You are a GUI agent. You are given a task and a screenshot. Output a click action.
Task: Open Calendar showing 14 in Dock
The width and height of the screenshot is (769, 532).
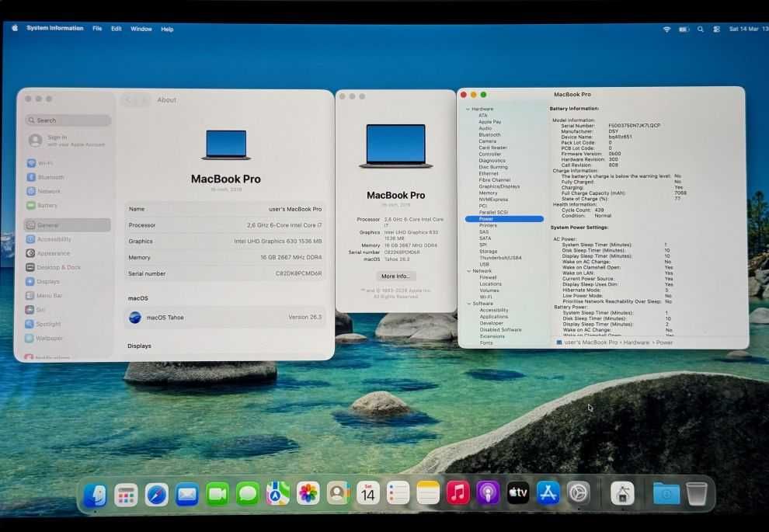(x=368, y=493)
